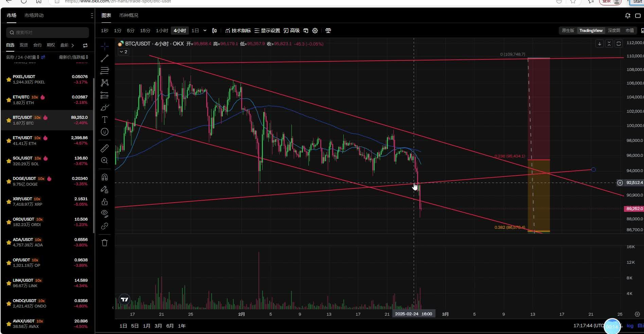Select the 现货 market filter
644x334 pixels.
(x=24, y=45)
